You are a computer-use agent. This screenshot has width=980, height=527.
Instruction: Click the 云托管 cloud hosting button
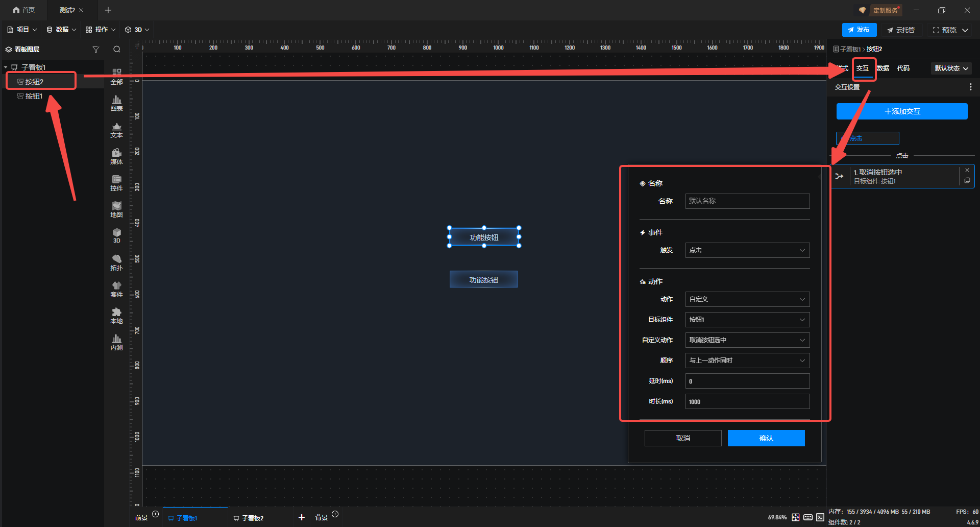[x=901, y=30]
